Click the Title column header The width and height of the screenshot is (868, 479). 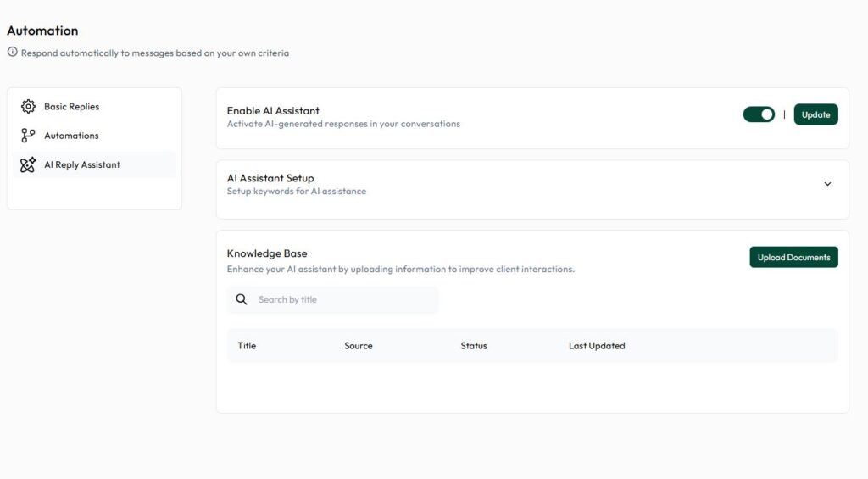tap(247, 346)
